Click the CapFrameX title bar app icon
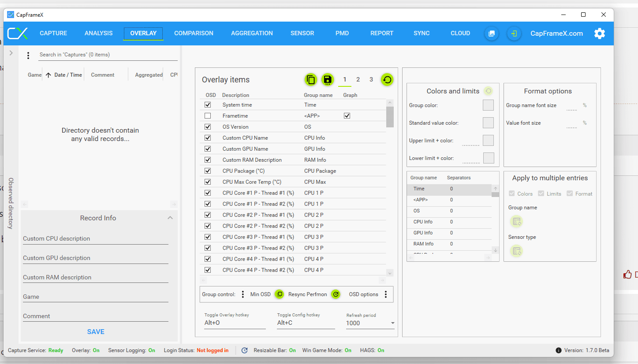Image resolution: width=638 pixels, height=364 pixels. (x=11, y=15)
